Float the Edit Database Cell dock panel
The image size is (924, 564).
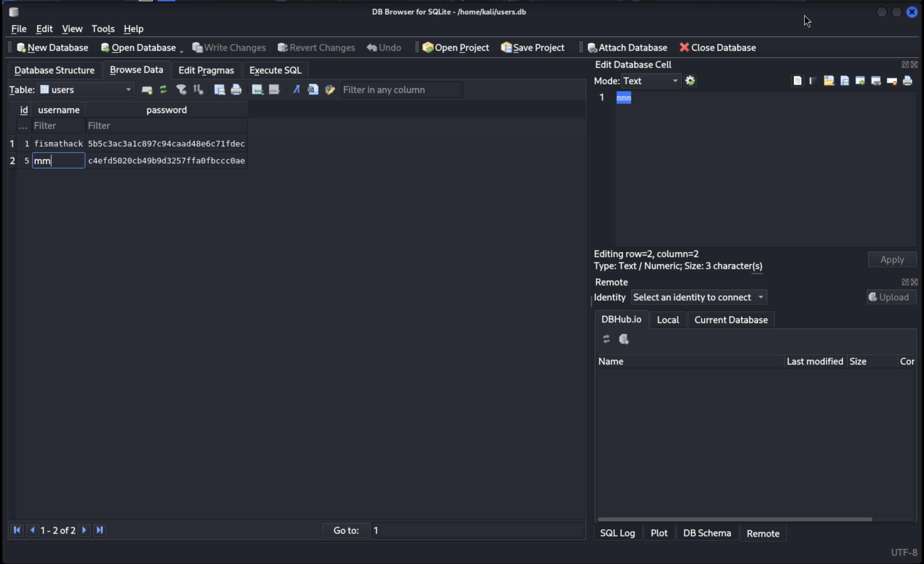(905, 64)
